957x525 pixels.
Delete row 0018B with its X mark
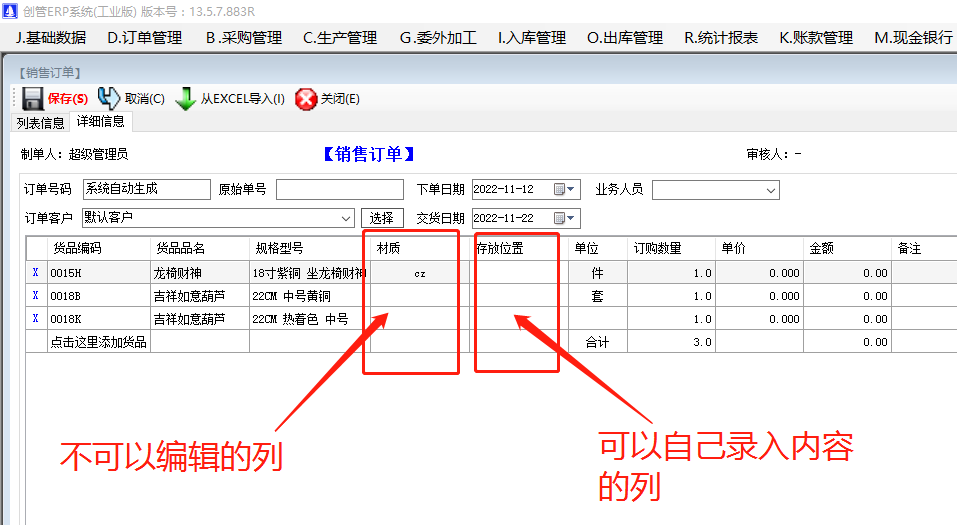coord(35,296)
